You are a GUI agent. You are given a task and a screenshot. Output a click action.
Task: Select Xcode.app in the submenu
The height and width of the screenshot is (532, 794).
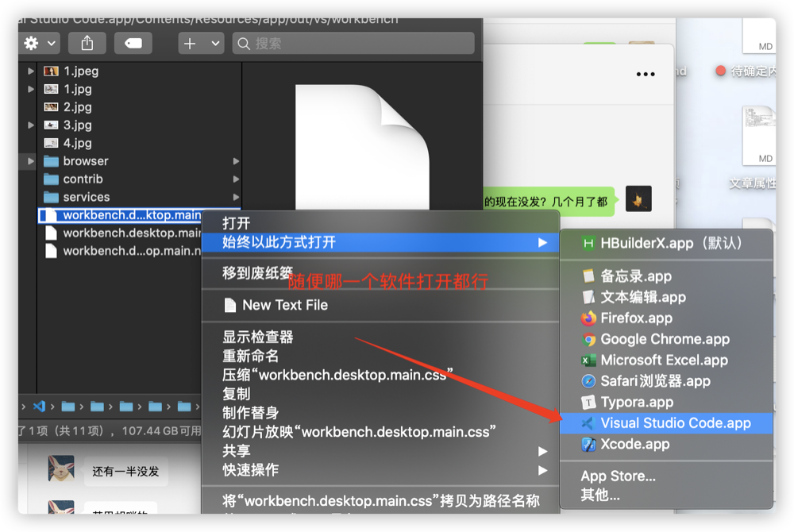pyautogui.click(x=666, y=445)
